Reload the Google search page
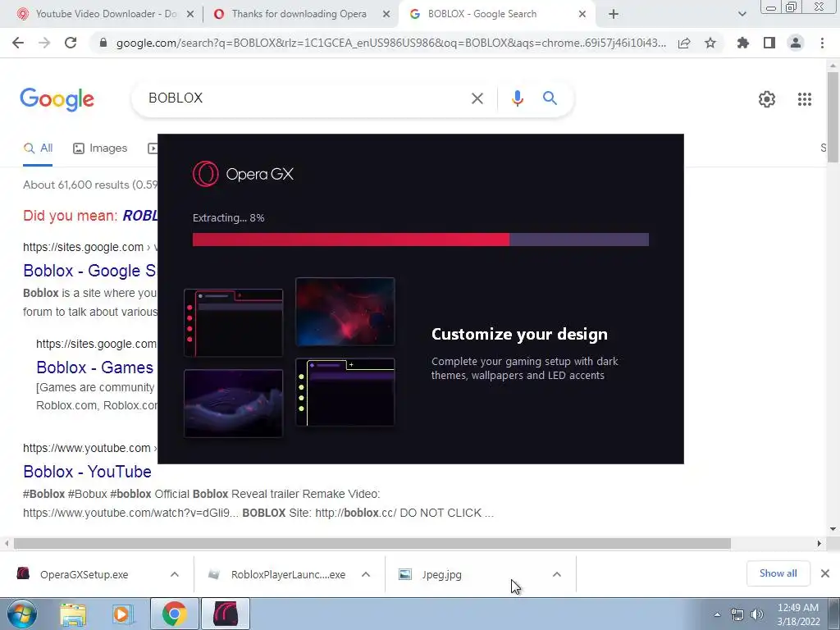The height and width of the screenshot is (630, 840). (71, 43)
